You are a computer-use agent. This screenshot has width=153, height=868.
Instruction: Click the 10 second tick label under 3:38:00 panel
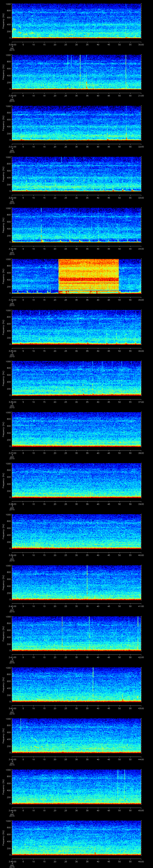point(34,504)
